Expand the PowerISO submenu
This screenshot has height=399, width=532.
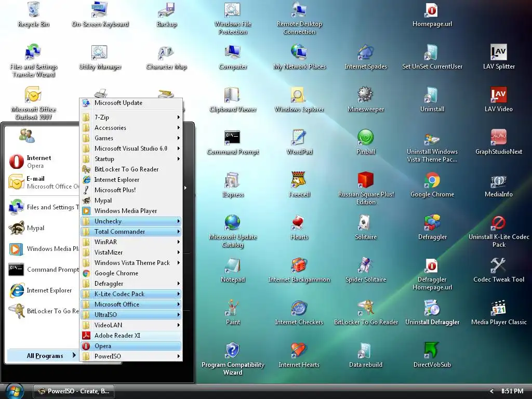(x=131, y=356)
